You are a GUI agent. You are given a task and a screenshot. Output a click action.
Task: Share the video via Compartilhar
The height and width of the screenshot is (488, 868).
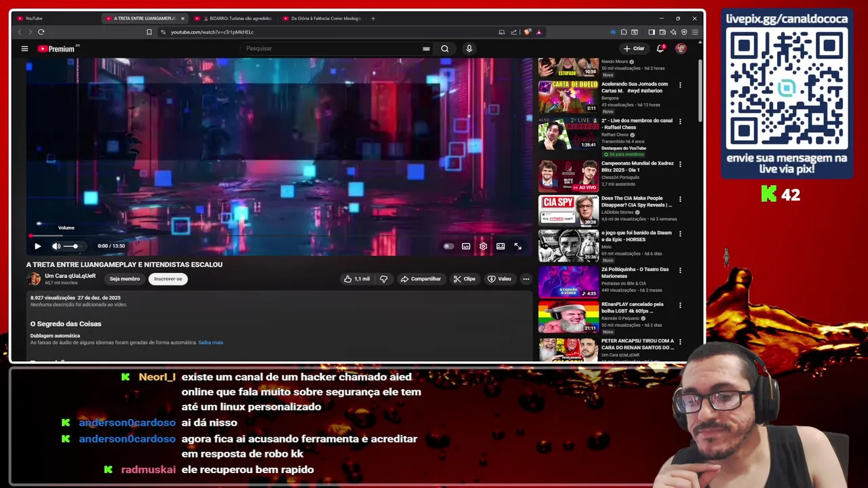(420, 279)
